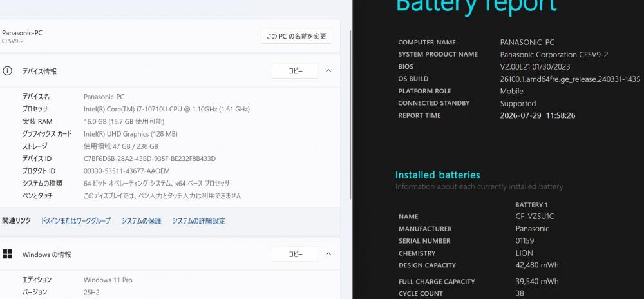Select the ストレージ label
Image resolution: width=644 pixels, height=299 pixels.
[x=35, y=146]
